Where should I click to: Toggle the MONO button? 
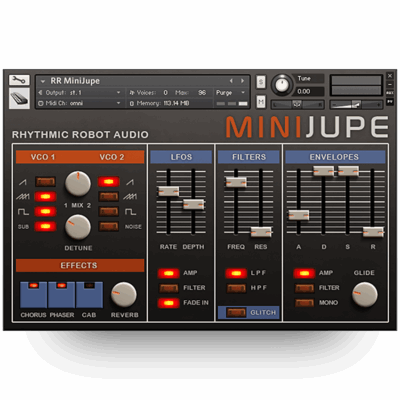pyautogui.click(x=304, y=303)
